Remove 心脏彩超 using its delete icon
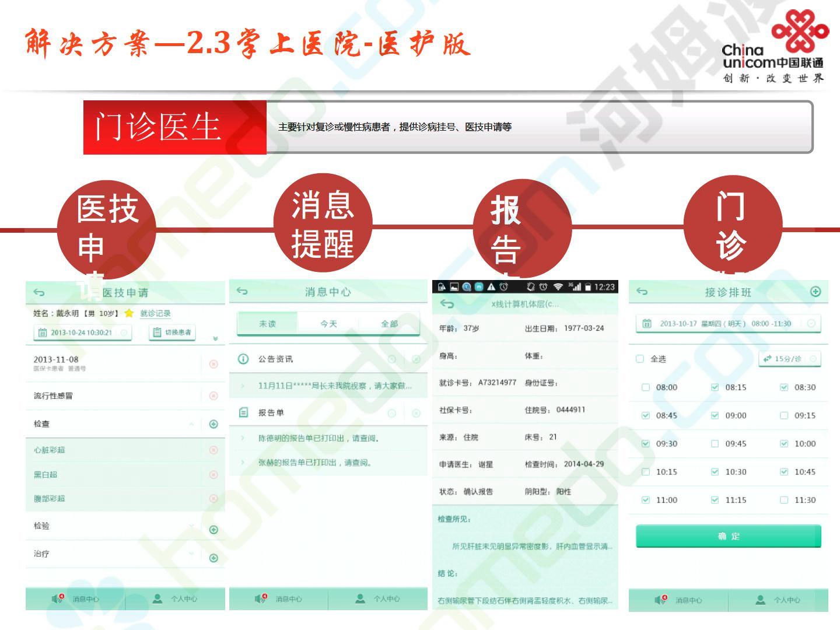This screenshot has width=840, height=630. click(x=213, y=450)
